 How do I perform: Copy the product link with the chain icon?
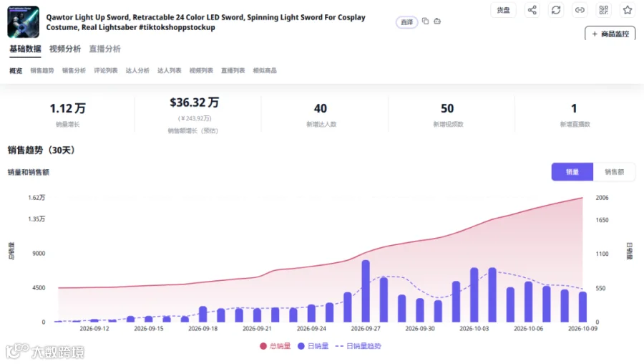[580, 10]
